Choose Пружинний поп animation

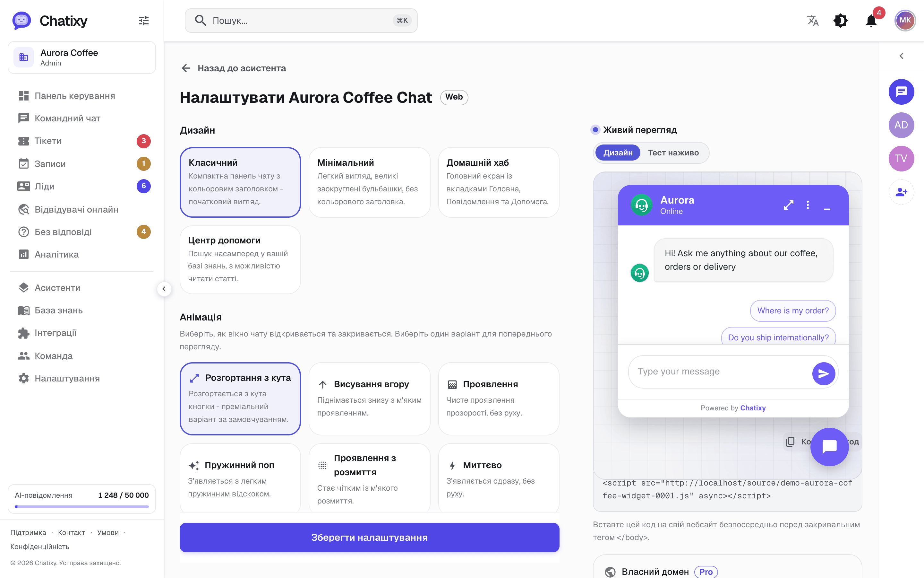point(240,478)
